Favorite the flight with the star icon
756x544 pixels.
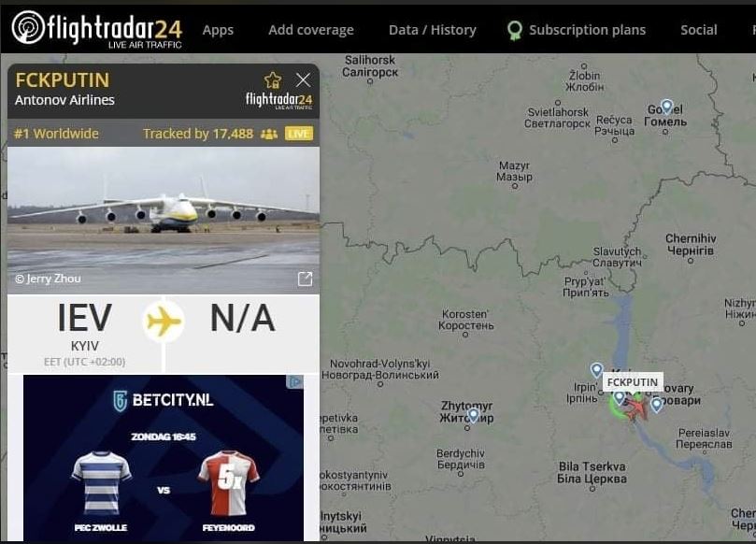pyautogui.click(x=273, y=80)
